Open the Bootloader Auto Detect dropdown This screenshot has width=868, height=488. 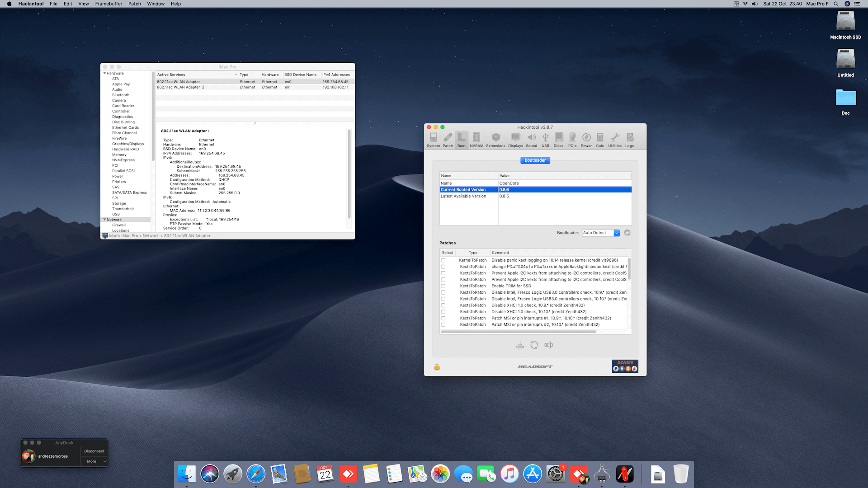pos(601,233)
